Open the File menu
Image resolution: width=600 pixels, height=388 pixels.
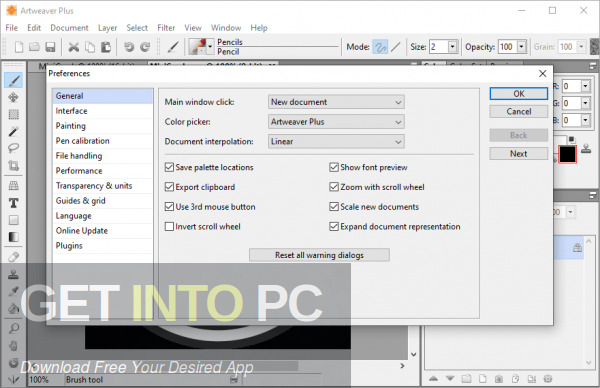click(x=11, y=28)
